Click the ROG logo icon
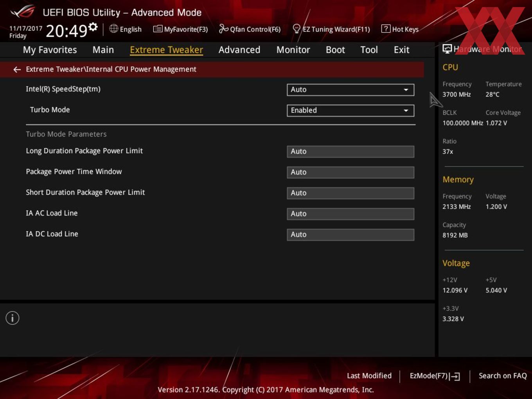Screen dimensions: 532x399 [22, 11]
